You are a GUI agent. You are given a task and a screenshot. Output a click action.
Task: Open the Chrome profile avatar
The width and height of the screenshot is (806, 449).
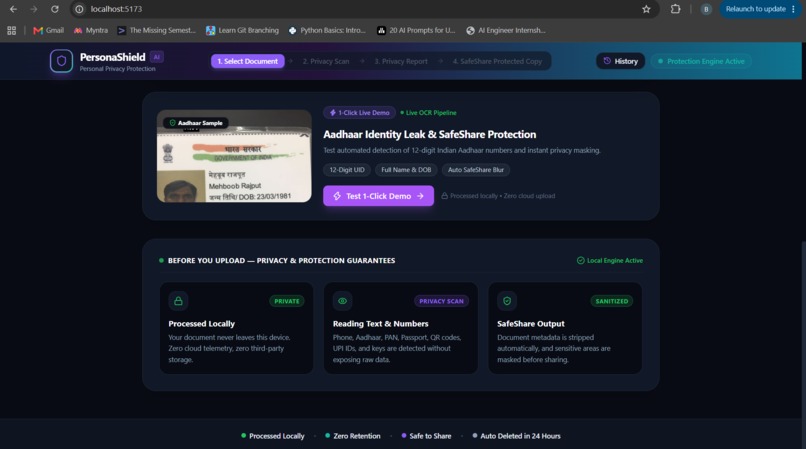(x=706, y=9)
